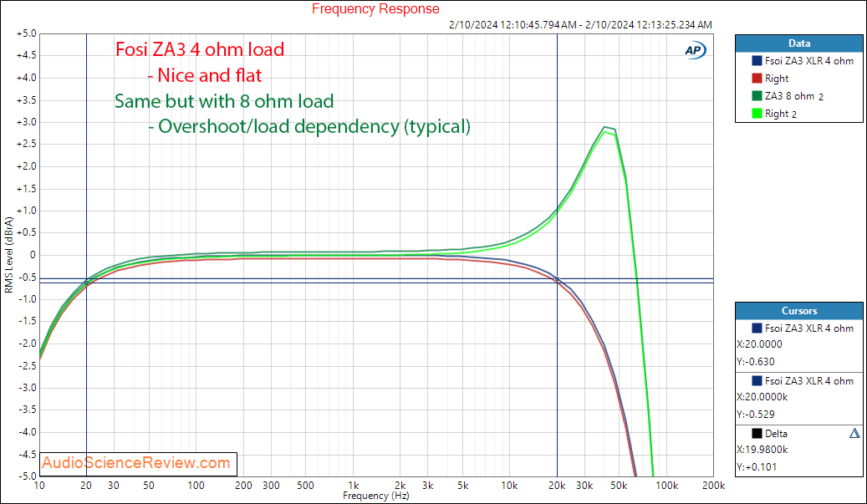Select the "Right" trace label in Data legend

pyautogui.click(x=777, y=79)
